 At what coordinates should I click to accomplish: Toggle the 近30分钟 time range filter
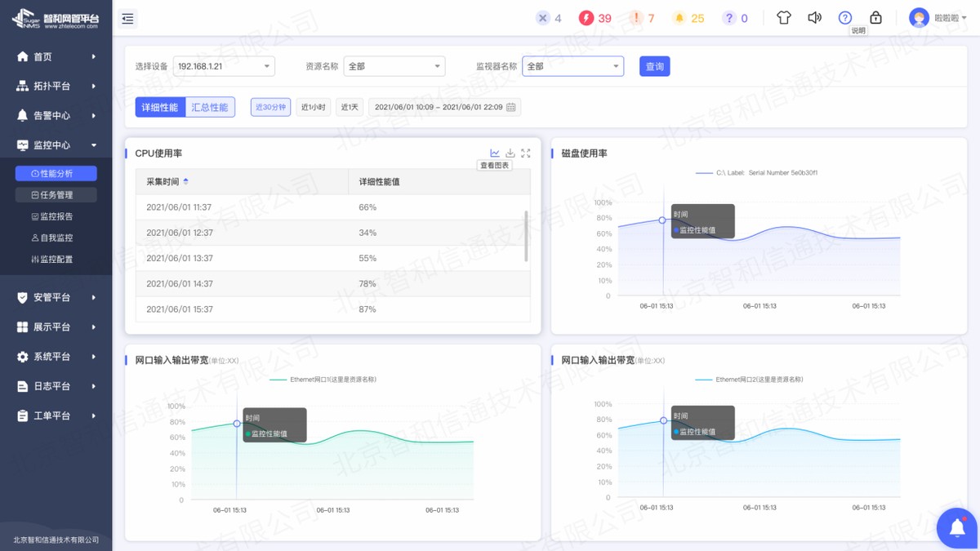coord(270,106)
